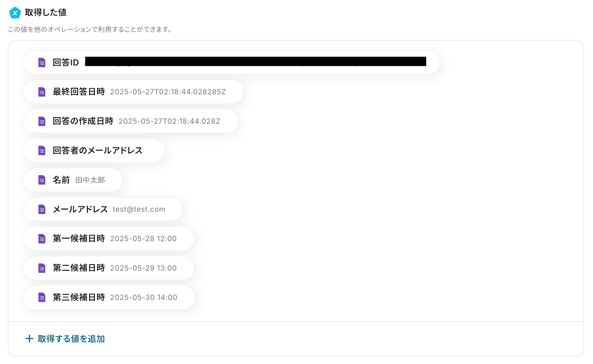Click the form icon beside 名前
Screen dimensions: 593x364
(42, 180)
